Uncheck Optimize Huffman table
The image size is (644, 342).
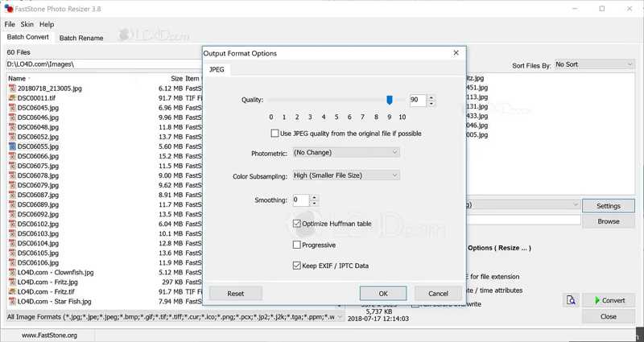point(297,224)
